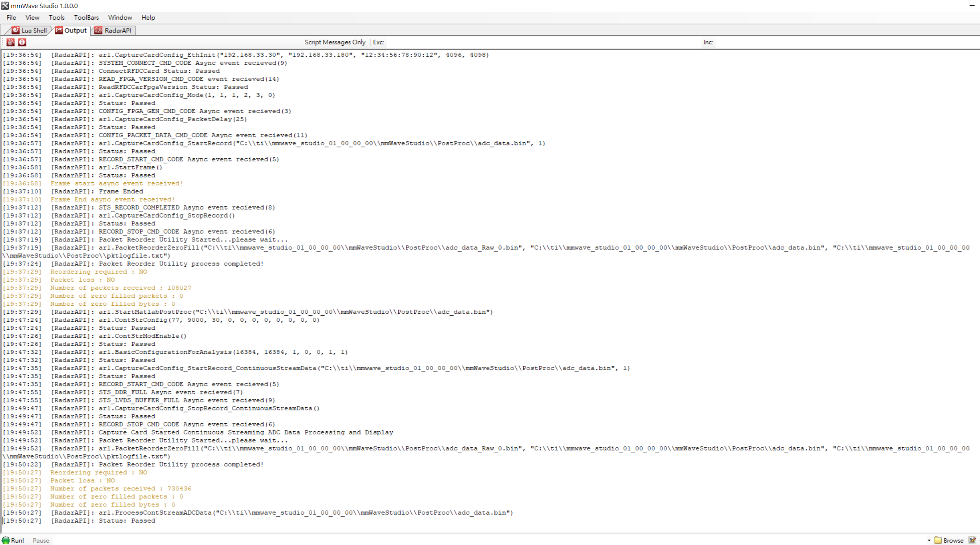Open the Tools menu
The width and height of the screenshot is (980, 545).
coord(57,18)
